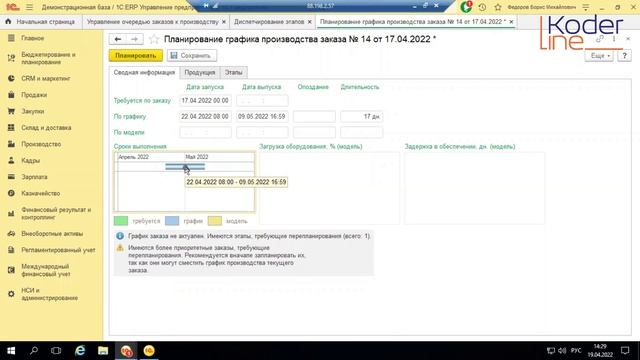Open Бюджетирование и планирование section

pos(48,58)
